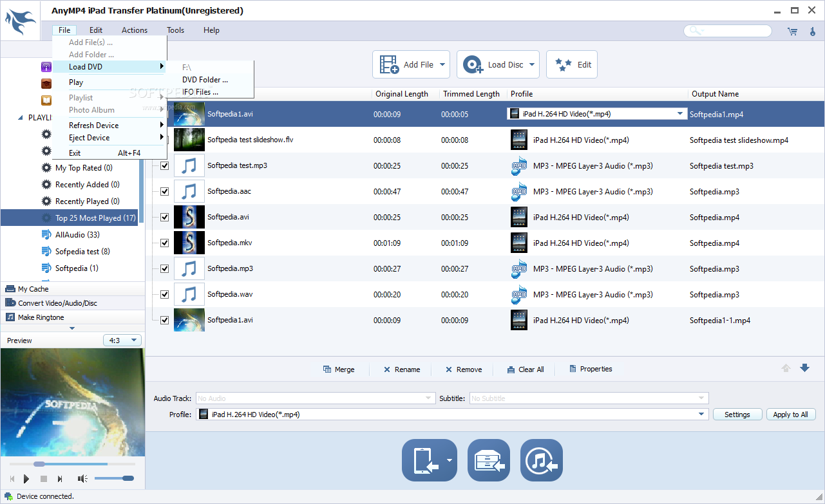Open file Properties
The height and width of the screenshot is (504, 825).
(591, 369)
